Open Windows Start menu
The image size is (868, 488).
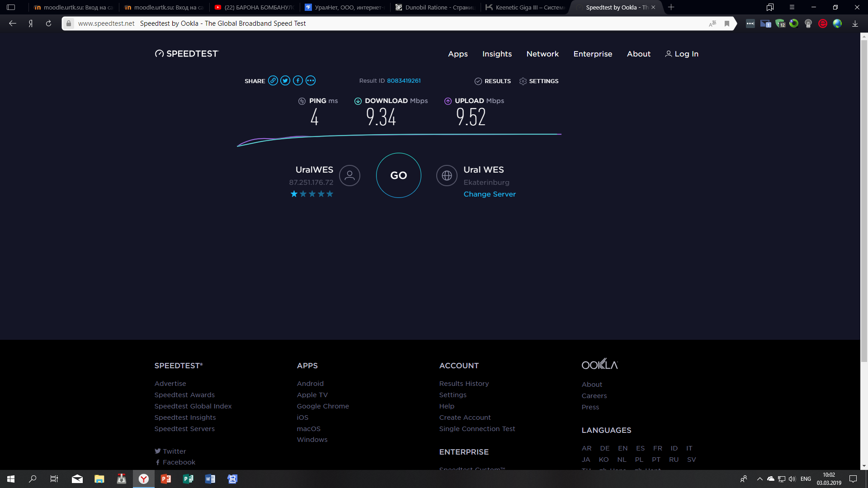[11, 479]
